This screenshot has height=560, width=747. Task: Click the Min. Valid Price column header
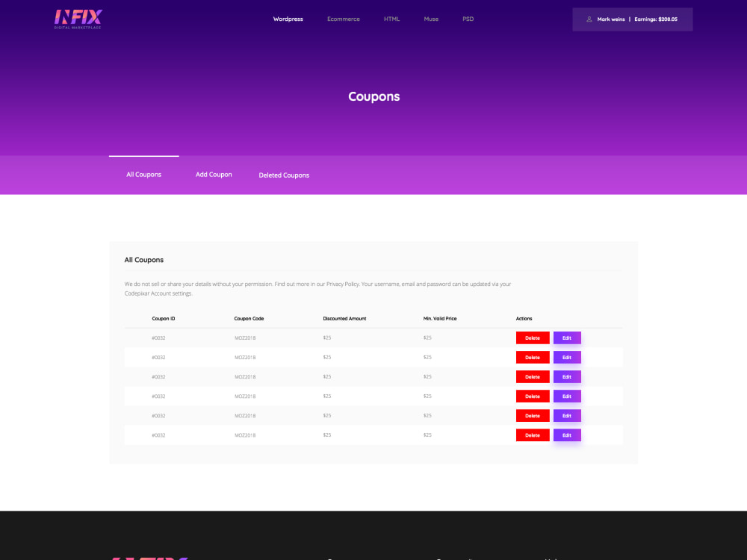(440, 319)
